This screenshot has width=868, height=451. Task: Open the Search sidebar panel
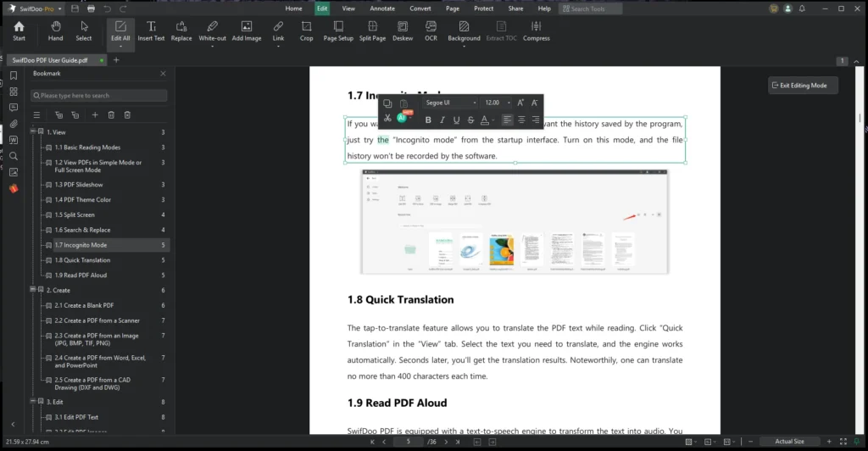click(x=14, y=156)
